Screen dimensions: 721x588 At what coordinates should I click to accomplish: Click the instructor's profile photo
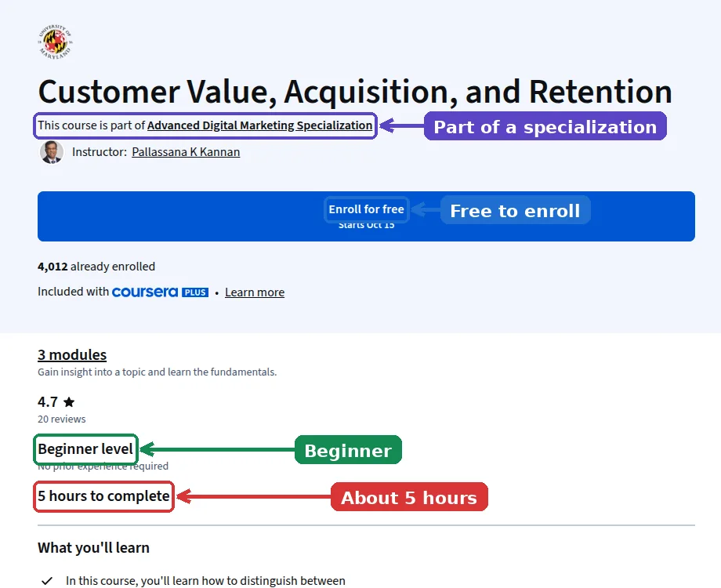(52, 152)
